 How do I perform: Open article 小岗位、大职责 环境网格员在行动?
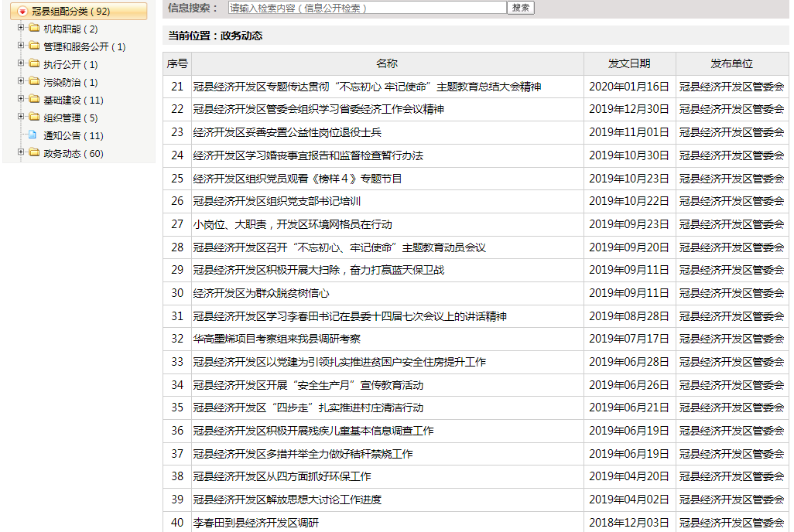293,224
